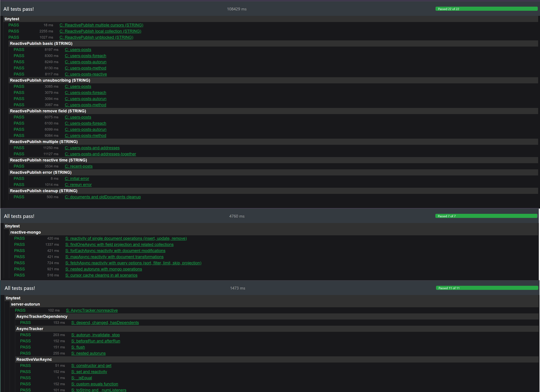Click the '1337 ms' duration value

52,245
